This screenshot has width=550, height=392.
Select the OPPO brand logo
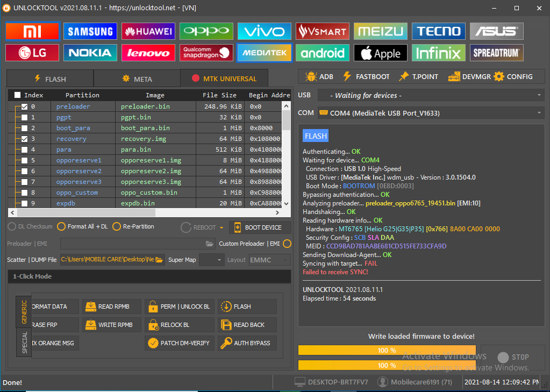tap(206, 31)
